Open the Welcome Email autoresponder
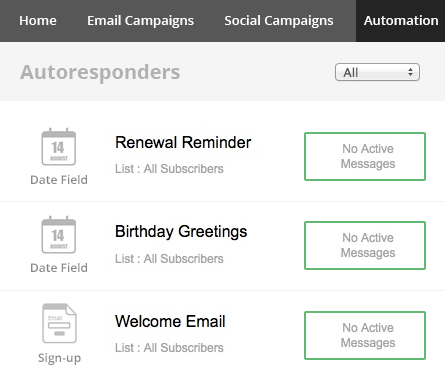The image size is (445, 382). point(170,321)
